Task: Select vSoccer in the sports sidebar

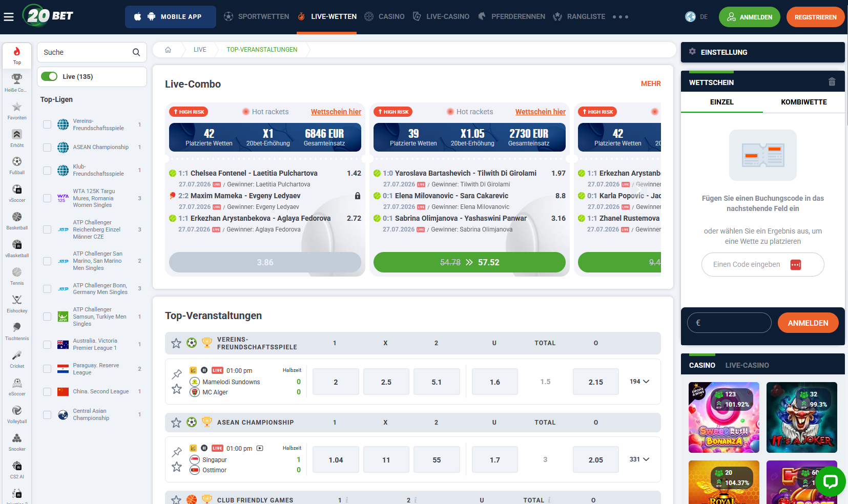Action: point(17,193)
